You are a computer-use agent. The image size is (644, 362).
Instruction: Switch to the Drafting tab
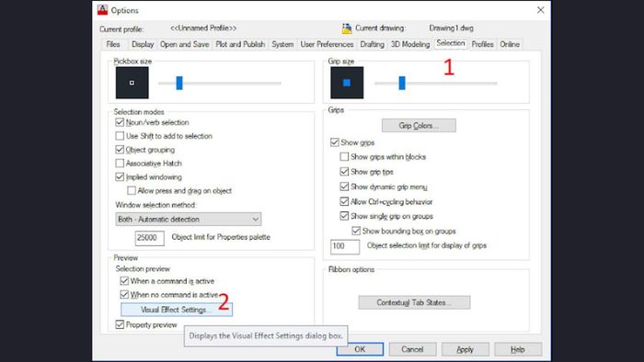[x=372, y=44]
